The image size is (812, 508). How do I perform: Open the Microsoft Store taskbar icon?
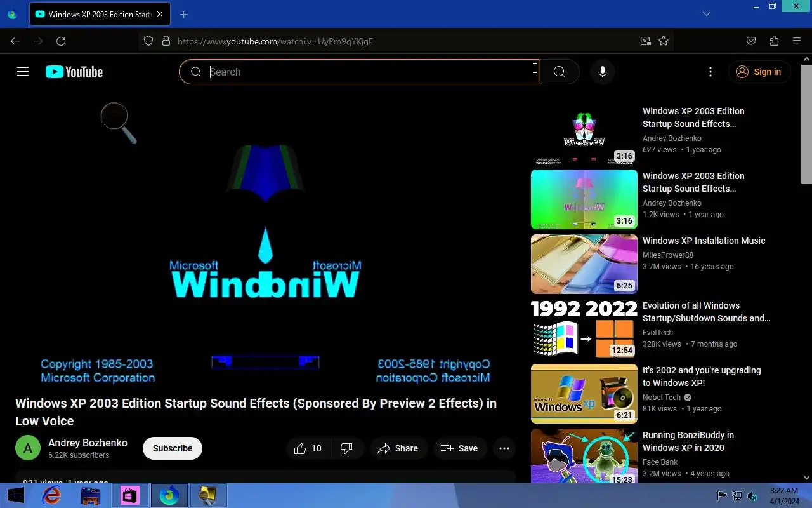[130, 495]
